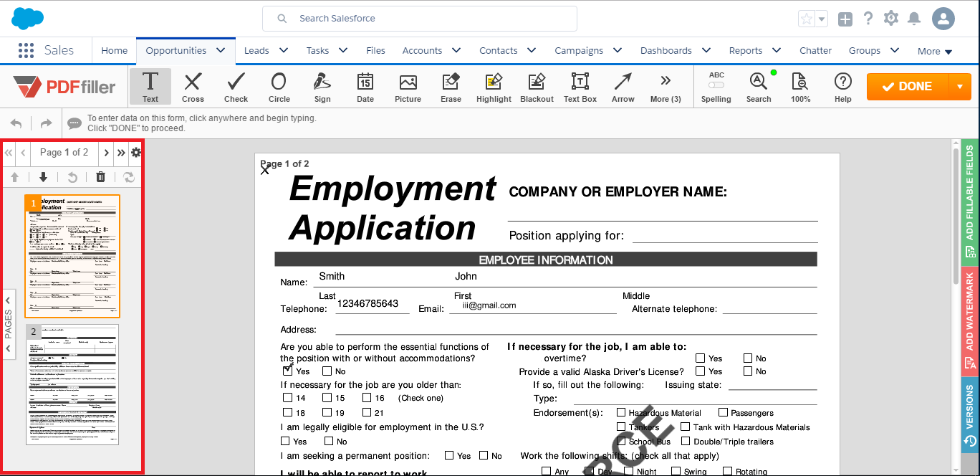Viewport: 980px width, 476px height.
Task: Delete the selected page with the trash icon
Action: coord(100,177)
